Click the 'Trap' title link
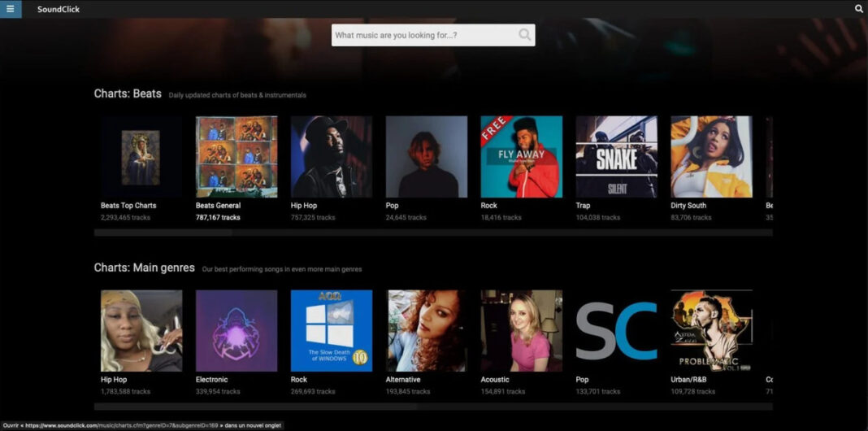 click(583, 206)
